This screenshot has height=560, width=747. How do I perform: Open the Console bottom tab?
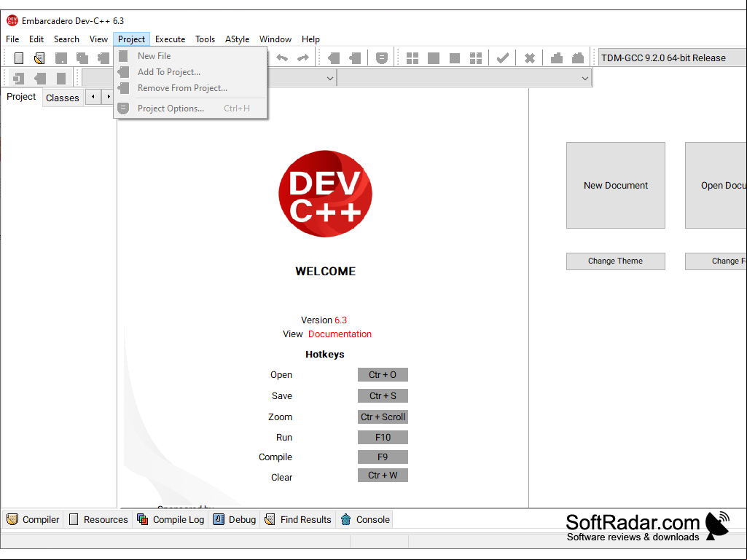(365, 519)
